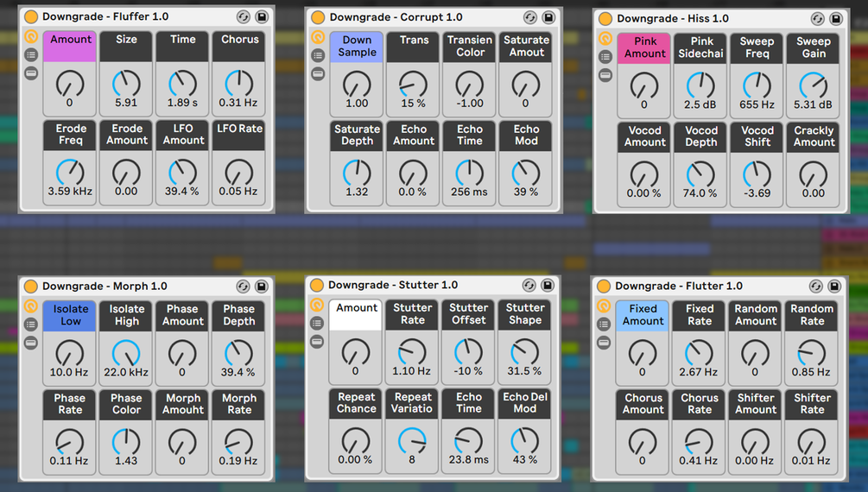Toggle macro controls visibility in Corrupt rack

point(317,37)
